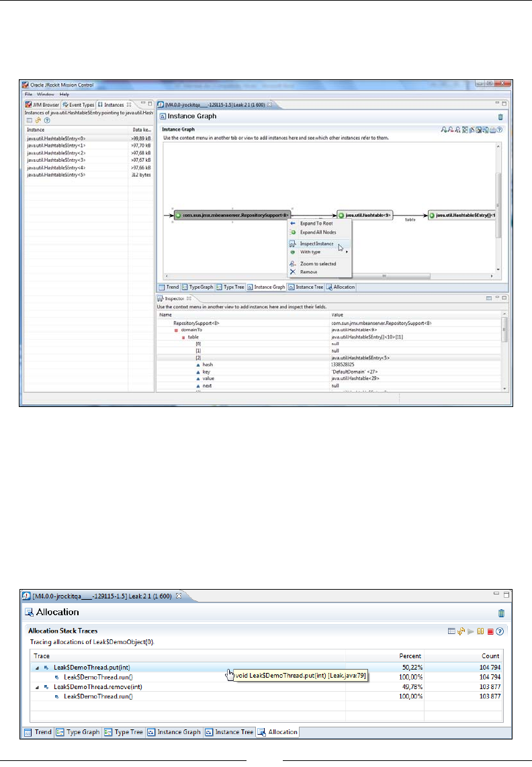
Task: Click the Data ke... column header
Action: (x=142, y=130)
